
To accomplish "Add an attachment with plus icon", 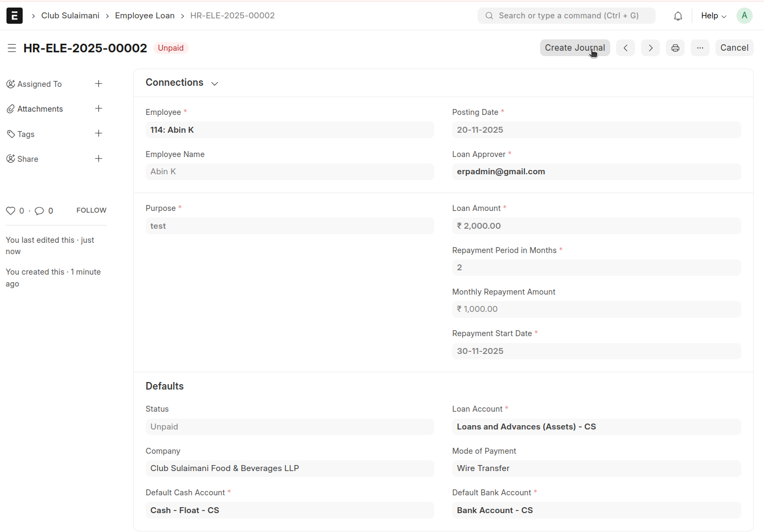I will (x=99, y=108).
